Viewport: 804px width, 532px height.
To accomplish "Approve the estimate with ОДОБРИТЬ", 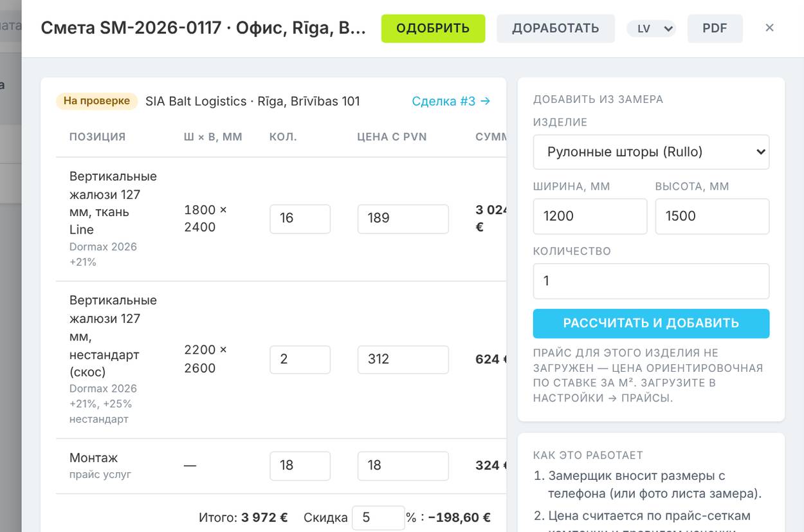I will (x=433, y=28).
